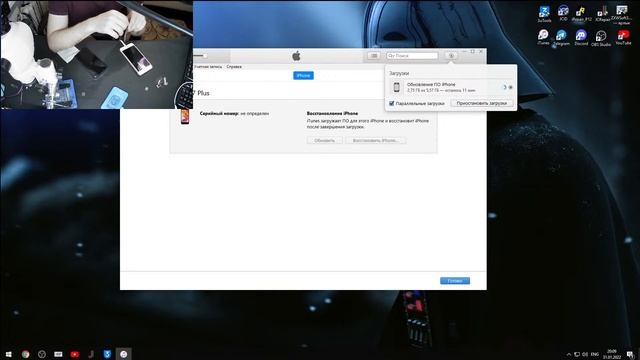Click the iPhone image next to the serial number
This screenshot has width=640, height=360.
click(185, 116)
